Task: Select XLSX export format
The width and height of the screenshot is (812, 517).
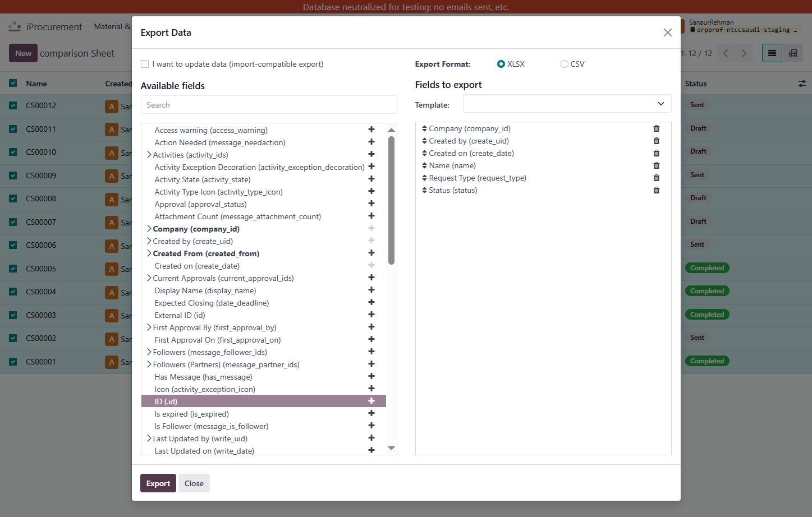Action: (x=501, y=64)
